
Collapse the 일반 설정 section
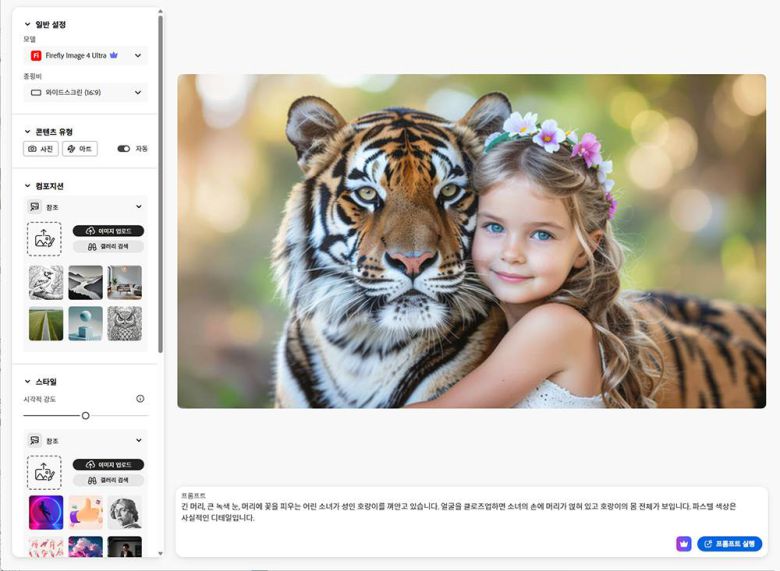coord(28,24)
